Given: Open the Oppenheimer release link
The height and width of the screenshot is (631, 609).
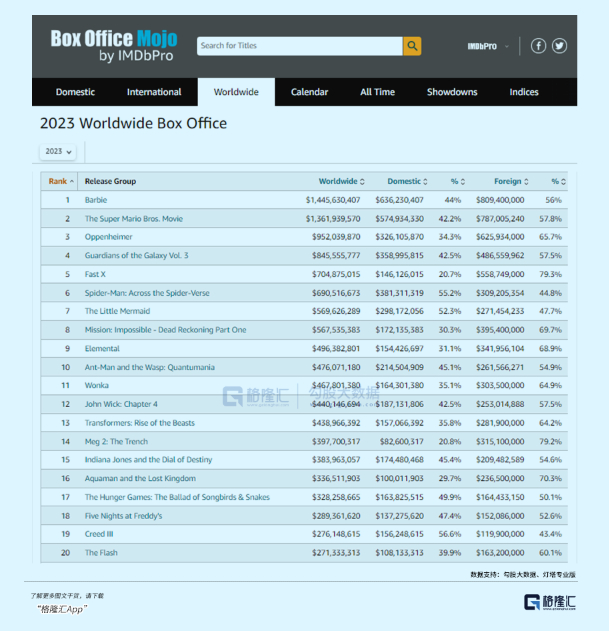Looking at the screenshot, I should 108,237.
